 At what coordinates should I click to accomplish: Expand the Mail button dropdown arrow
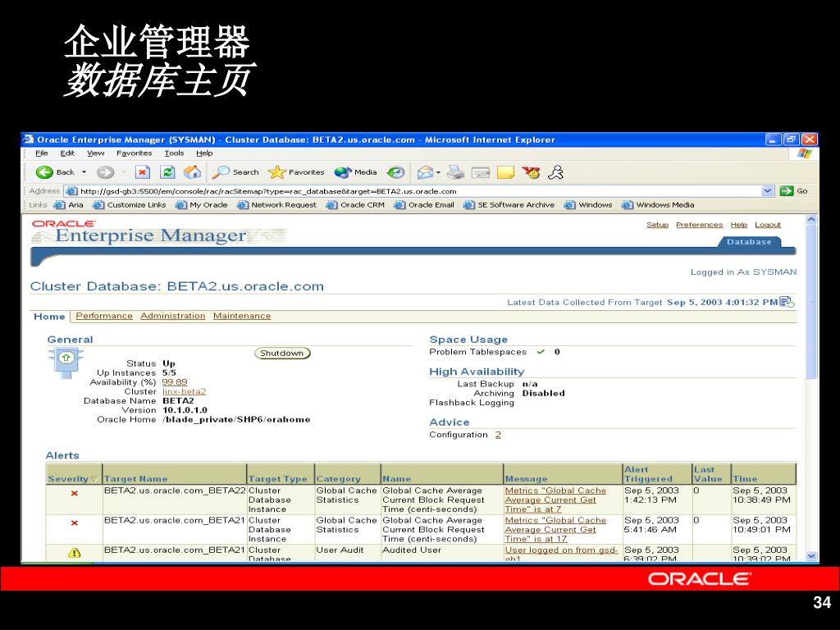[438, 172]
